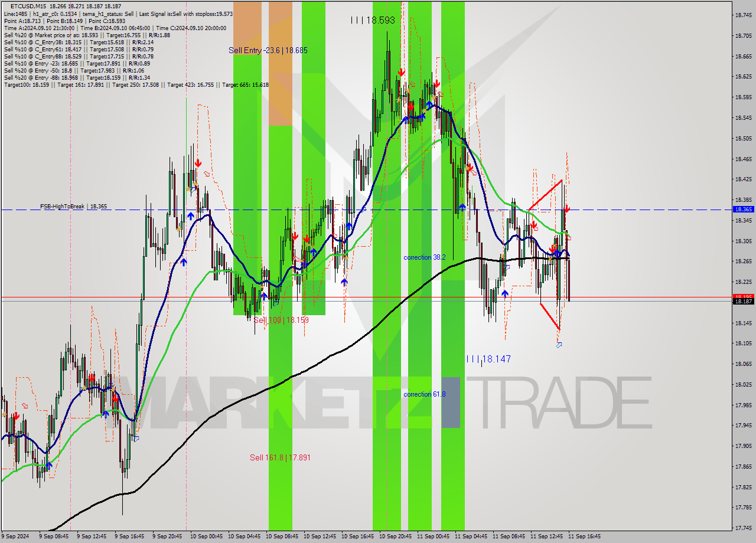Click the 'Sell %10 @ C_Entry61' line
The image size is (756, 543).
click(x=79, y=49)
